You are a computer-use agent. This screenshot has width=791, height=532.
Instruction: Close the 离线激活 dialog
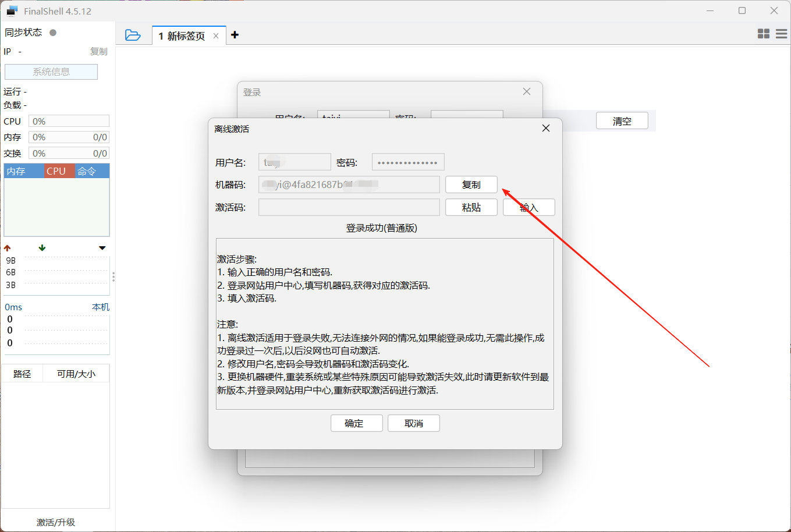pos(545,128)
